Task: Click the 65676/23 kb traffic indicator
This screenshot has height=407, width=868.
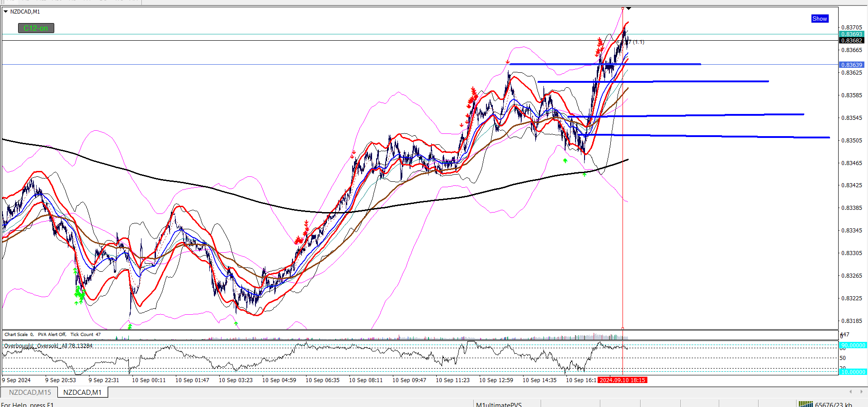Action: 834,404
